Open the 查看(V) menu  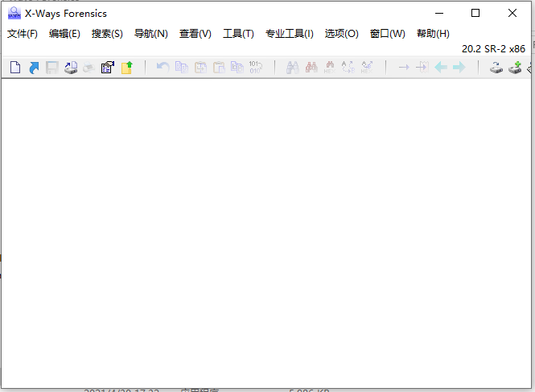point(195,34)
